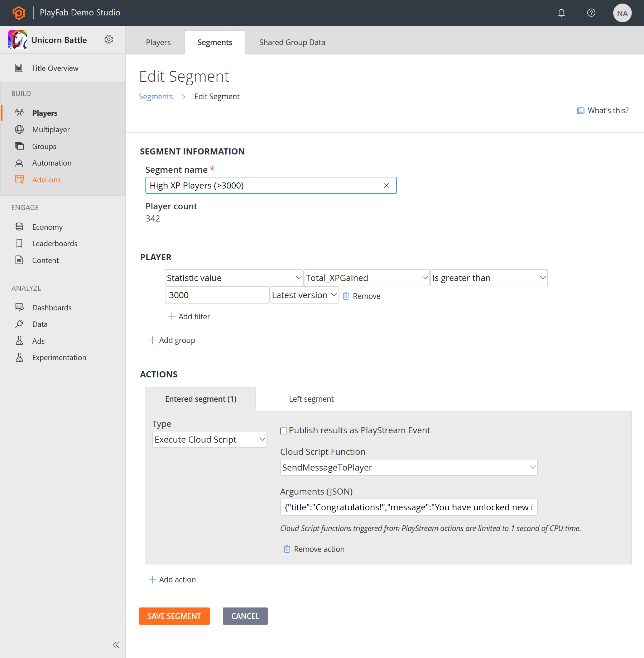Collapse the sidebar with double chevron

(116, 645)
